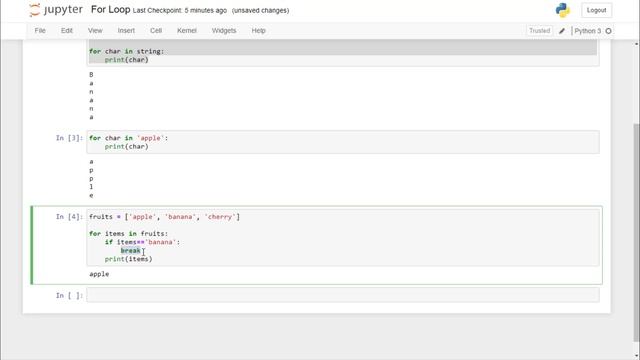
Task: Open the Kernel menu
Action: click(187, 31)
